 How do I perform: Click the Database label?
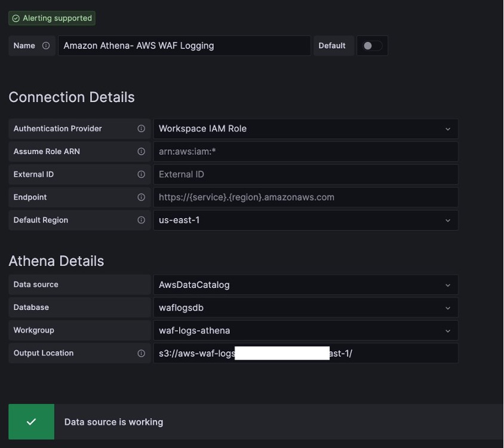31,308
